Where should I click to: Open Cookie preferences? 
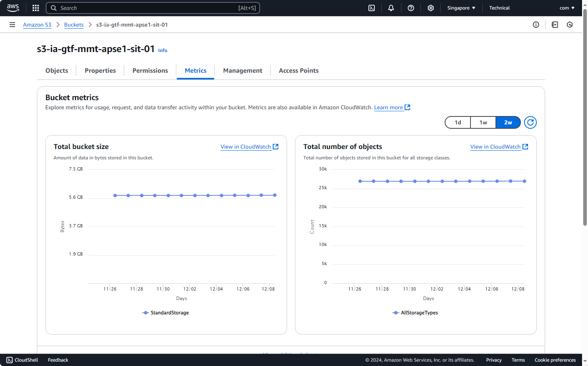pos(555,360)
